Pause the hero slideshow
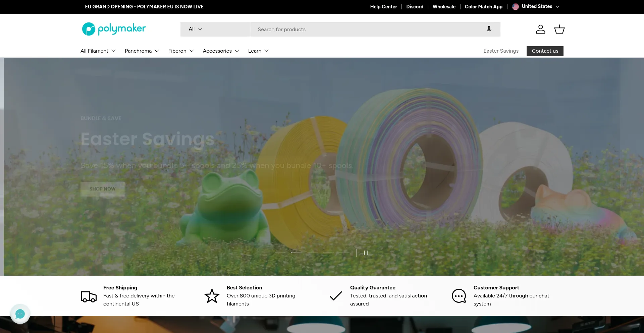The image size is (644, 333). click(366, 253)
